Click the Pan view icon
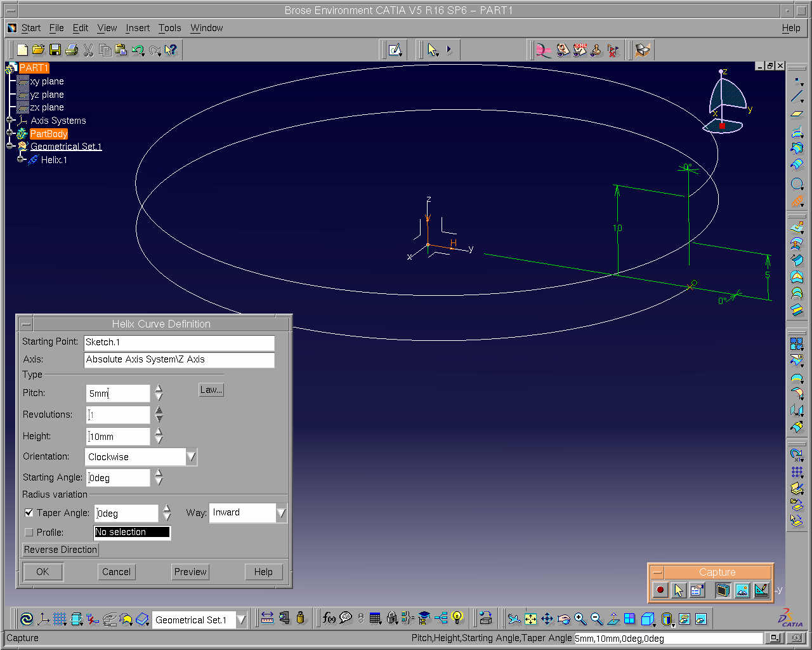 pyautogui.click(x=547, y=619)
